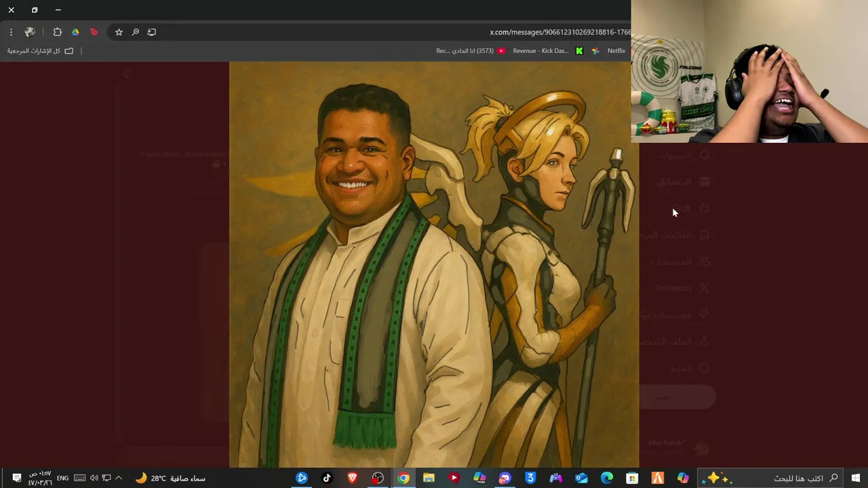868x488 pixels.
Task: Open the green Kick icon bookmark
Action: 579,51
